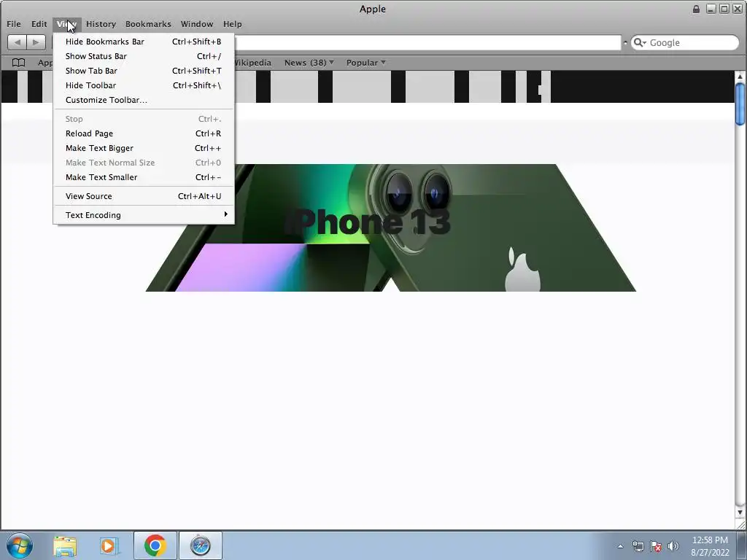The height and width of the screenshot is (560, 747).
Task: Launch Windows Media Player from taskbar
Action: click(109, 545)
